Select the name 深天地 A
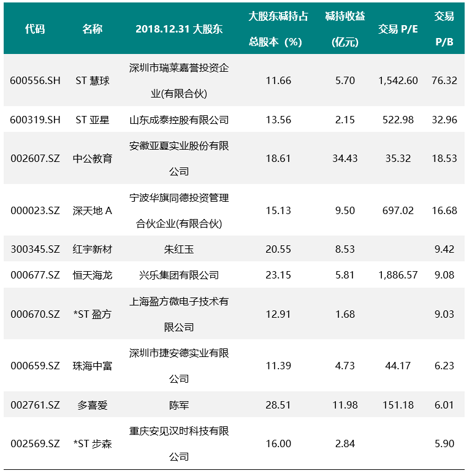 [92, 210]
